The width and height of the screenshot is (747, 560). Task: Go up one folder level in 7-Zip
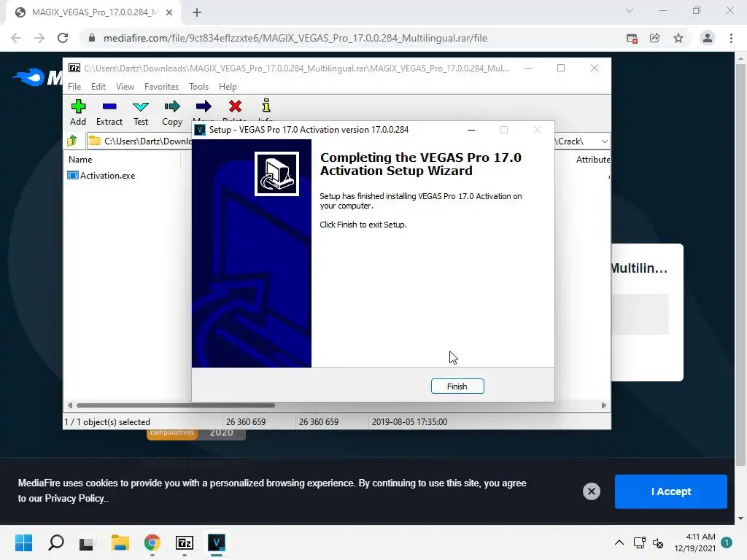pos(72,141)
